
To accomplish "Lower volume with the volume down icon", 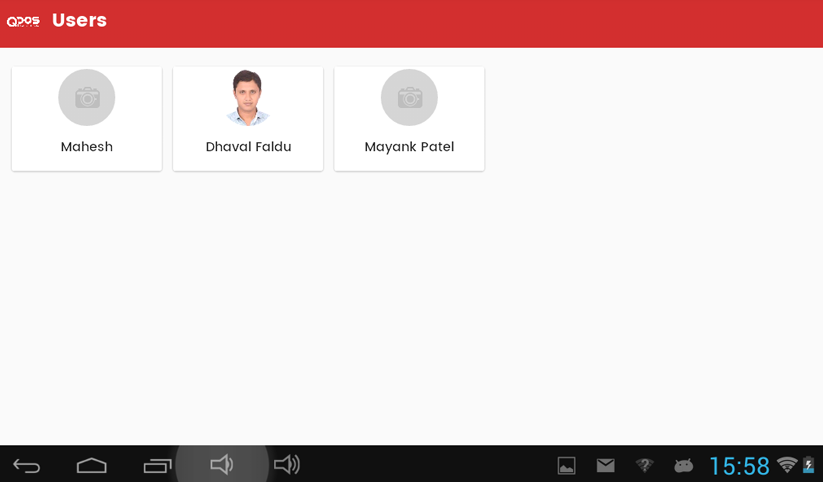I will click(222, 465).
